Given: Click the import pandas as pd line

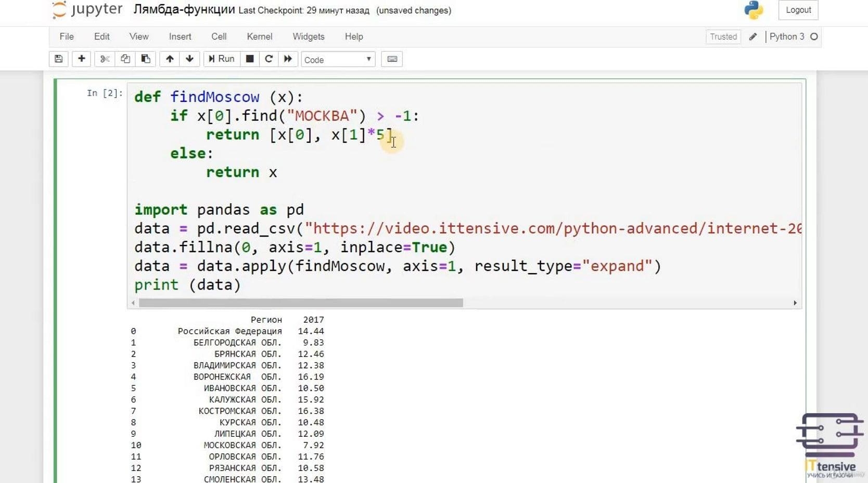Looking at the screenshot, I should [219, 210].
